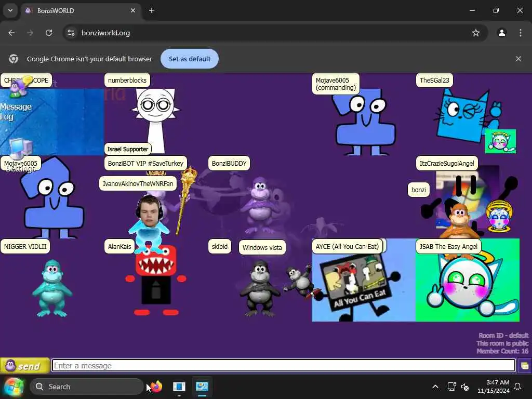This screenshot has width=532, height=399.
Task: Open the Windows Start menu
Action: click(14, 387)
